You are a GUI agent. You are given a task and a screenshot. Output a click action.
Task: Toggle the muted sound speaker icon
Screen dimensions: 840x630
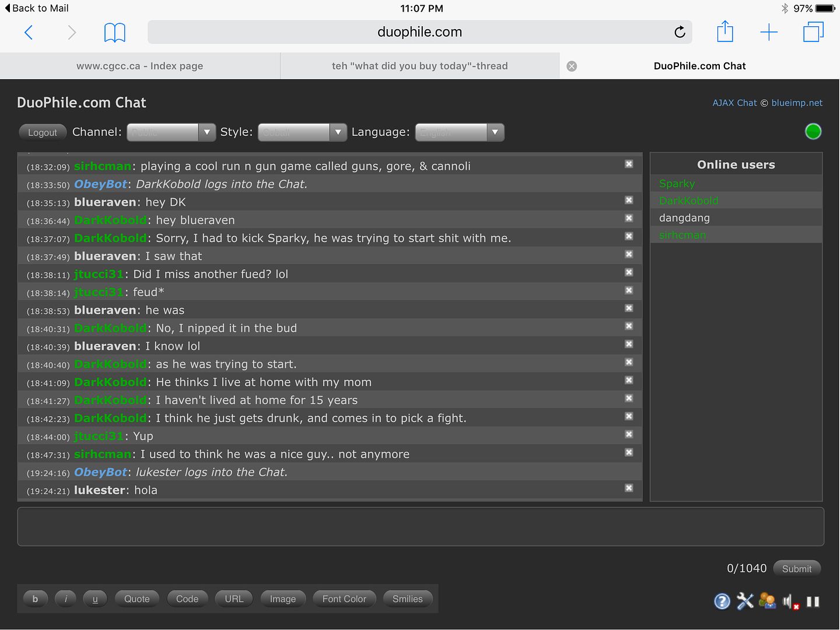(790, 601)
